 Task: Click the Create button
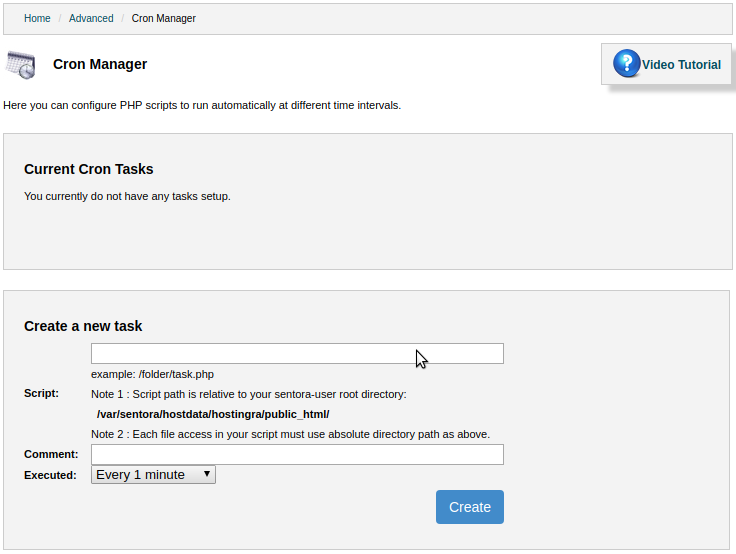coord(470,507)
